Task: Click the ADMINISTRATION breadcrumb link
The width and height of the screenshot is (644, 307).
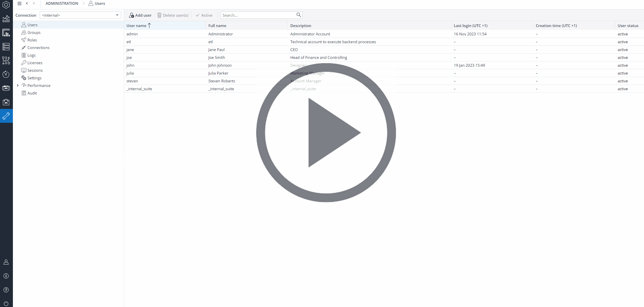Action: (x=62, y=3)
